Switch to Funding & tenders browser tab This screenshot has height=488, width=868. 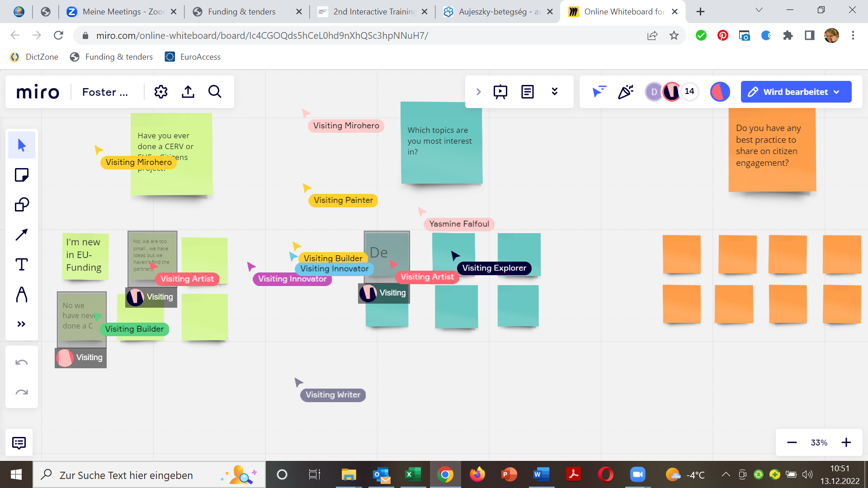(x=241, y=12)
